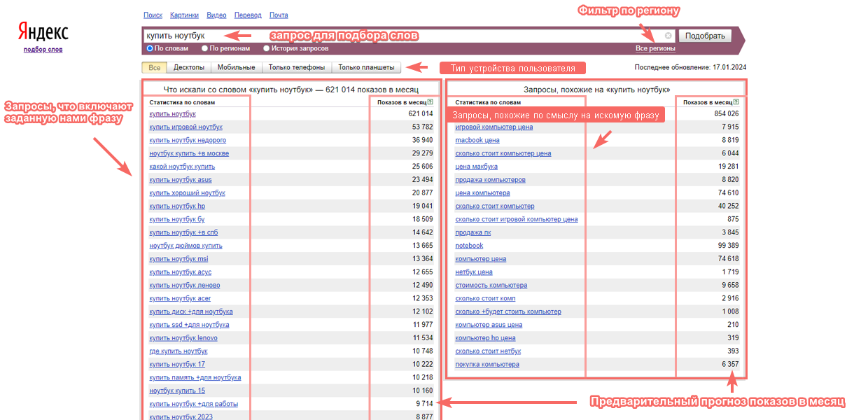Open the "купить игровой ноутбук" query link
The height and width of the screenshot is (420, 868).
(x=185, y=127)
